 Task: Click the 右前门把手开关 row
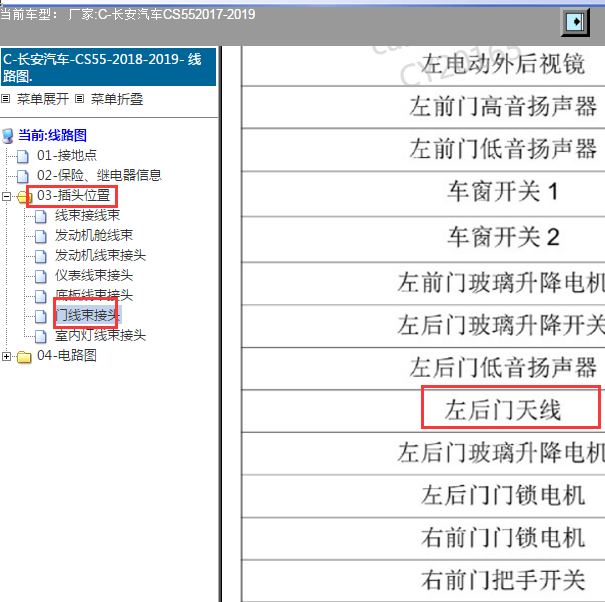click(423, 581)
